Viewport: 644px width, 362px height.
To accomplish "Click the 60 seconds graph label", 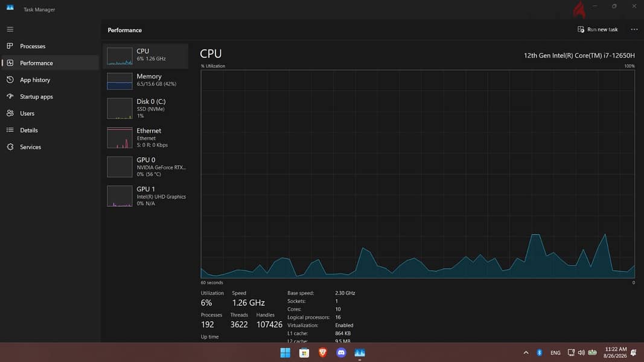I will [212, 283].
